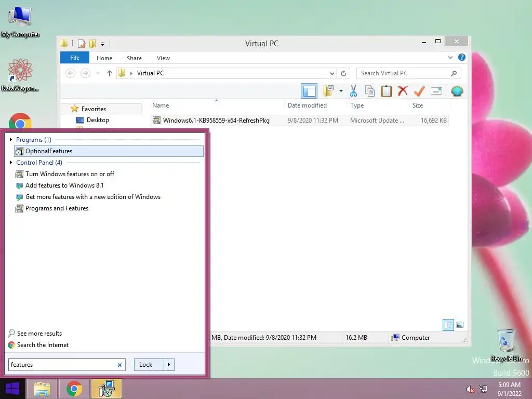The height and width of the screenshot is (399, 532).
Task: Click the Cut scissors icon
Action: point(353,91)
